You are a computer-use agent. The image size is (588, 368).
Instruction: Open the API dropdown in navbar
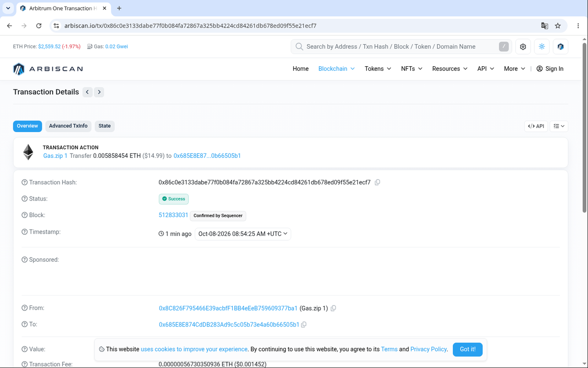tap(486, 69)
